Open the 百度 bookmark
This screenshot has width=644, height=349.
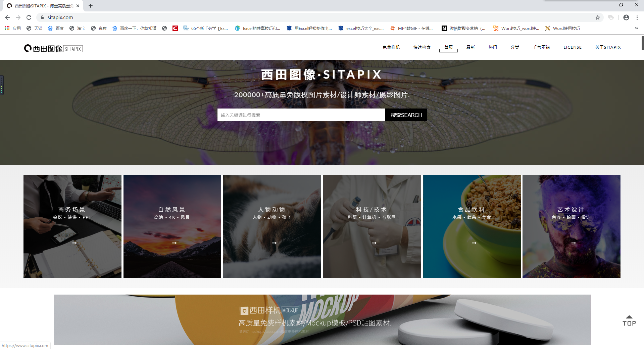coord(56,28)
